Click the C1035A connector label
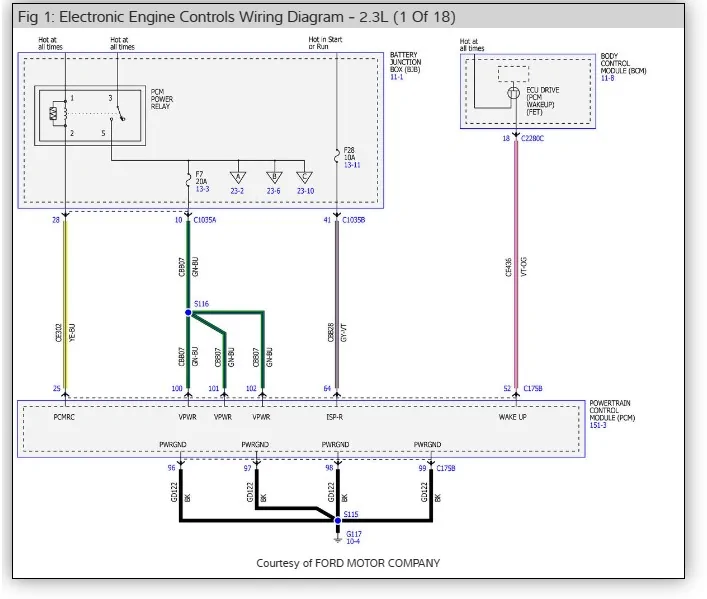This screenshot has height=599, width=707. 205,220
